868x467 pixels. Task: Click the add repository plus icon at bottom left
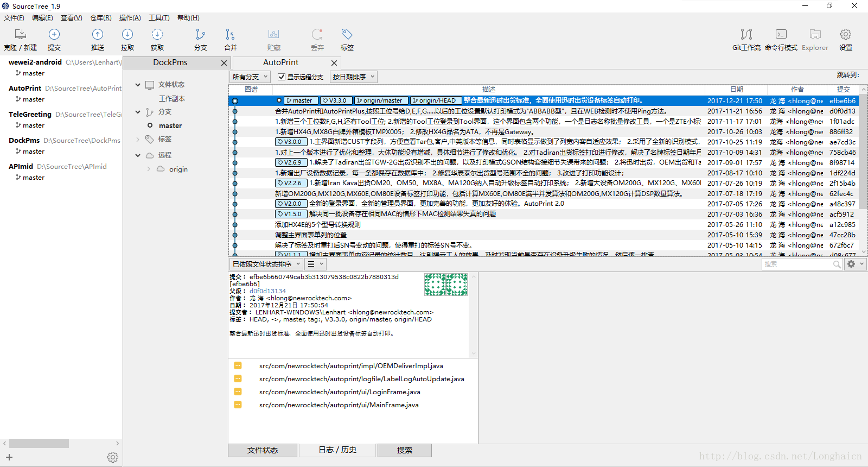(9, 457)
